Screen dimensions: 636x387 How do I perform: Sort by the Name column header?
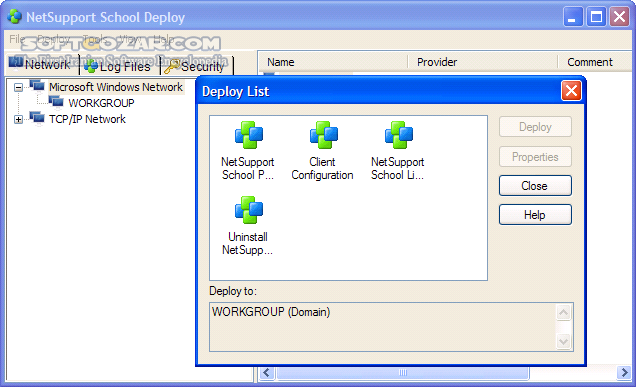pyautogui.click(x=333, y=62)
